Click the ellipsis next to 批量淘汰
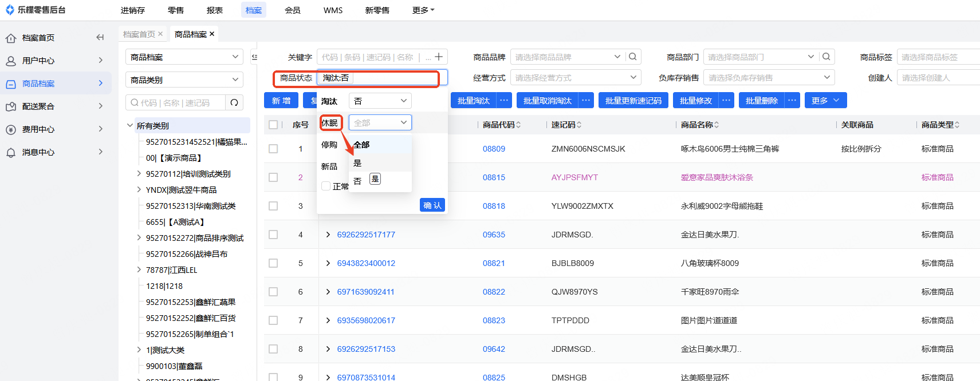The image size is (980, 381). (504, 100)
